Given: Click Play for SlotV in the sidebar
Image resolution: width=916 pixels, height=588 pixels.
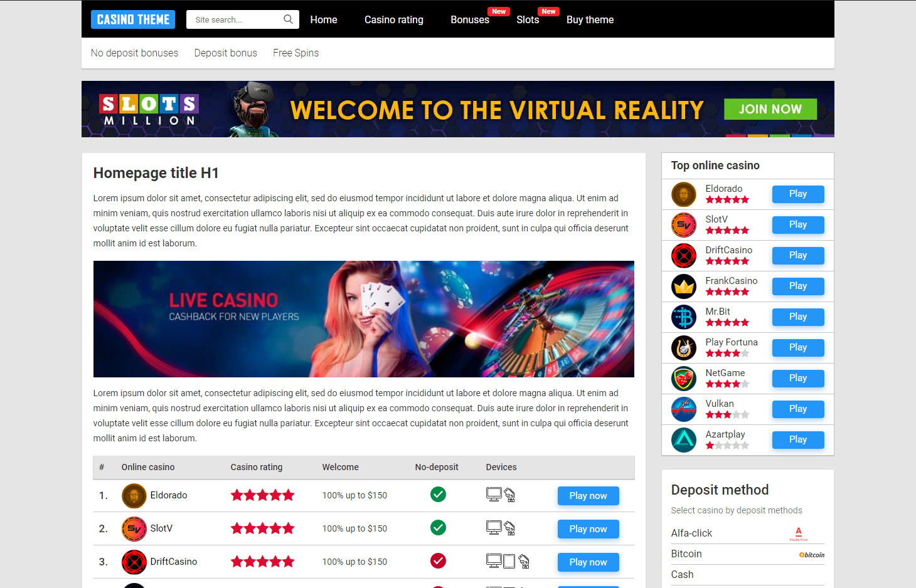Looking at the screenshot, I should (x=798, y=225).
